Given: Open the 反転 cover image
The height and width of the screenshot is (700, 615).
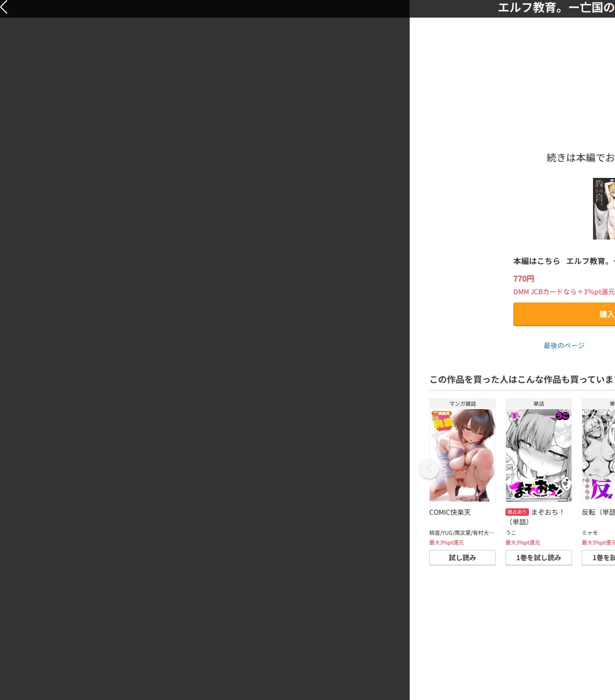Looking at the screenshot, I should click(x=598, y=455).
